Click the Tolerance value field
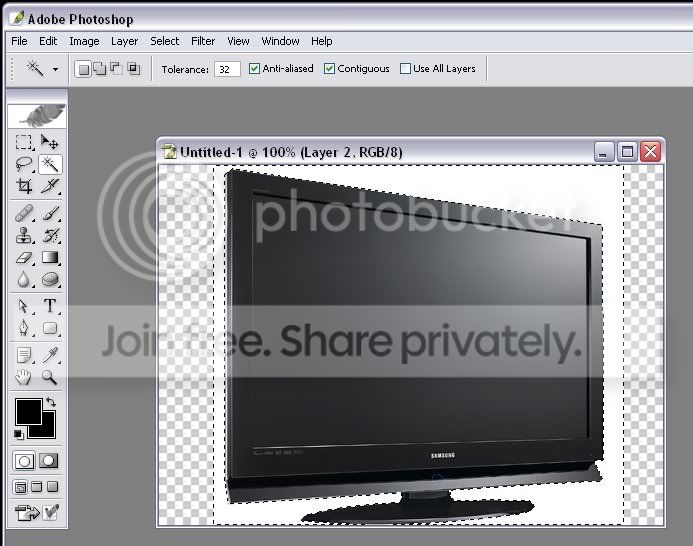The image size is (693, 546). tap(227, 69)
